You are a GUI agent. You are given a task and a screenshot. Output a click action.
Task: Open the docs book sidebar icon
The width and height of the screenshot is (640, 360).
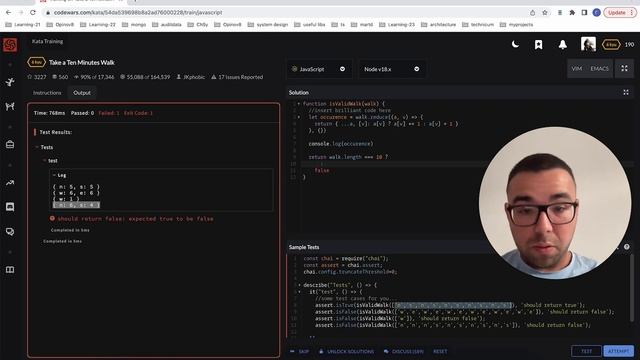[x=10, y=270]
